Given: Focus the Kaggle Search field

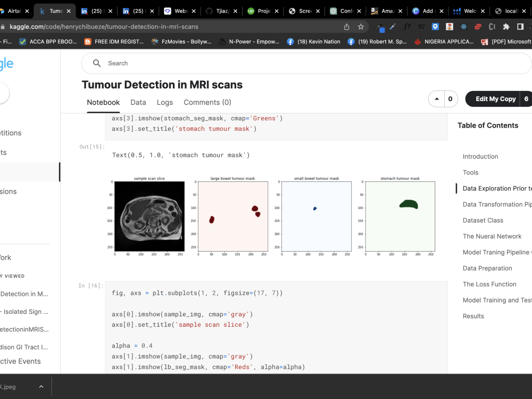Looking at the screenshot, I should [x=306, y=63].
